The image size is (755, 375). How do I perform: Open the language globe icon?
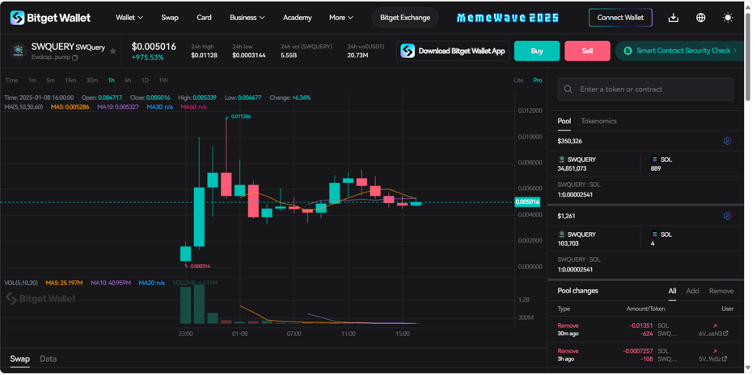click(x=701, y=18)
